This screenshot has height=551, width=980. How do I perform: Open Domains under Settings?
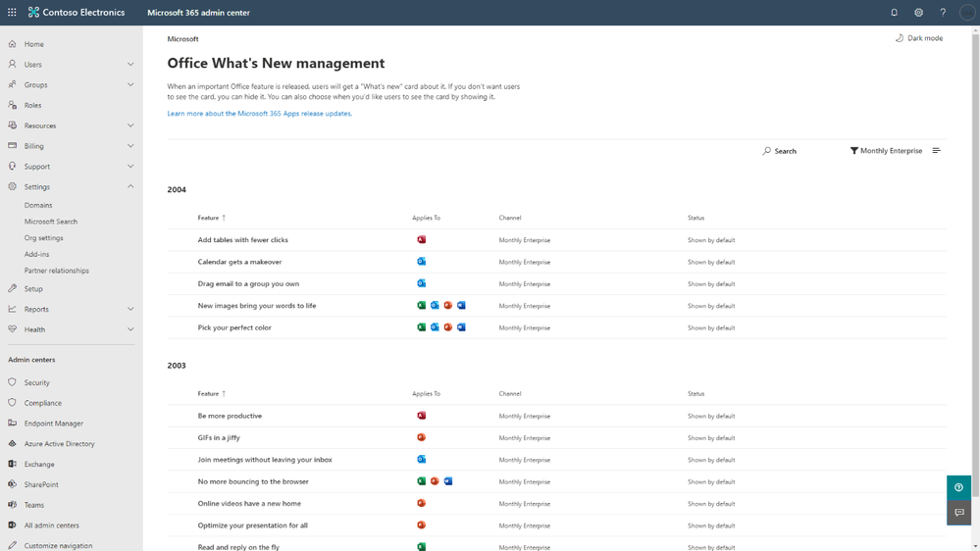tap(38, 205)
